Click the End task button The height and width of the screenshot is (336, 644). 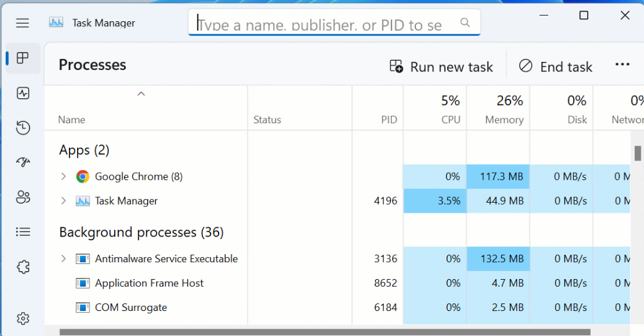click(x=555, y=66)
